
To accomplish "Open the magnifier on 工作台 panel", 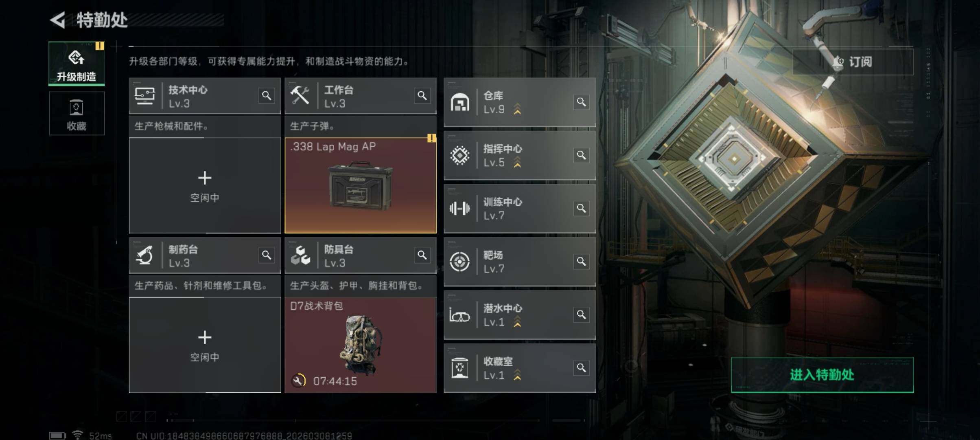I will click(422, 96).
